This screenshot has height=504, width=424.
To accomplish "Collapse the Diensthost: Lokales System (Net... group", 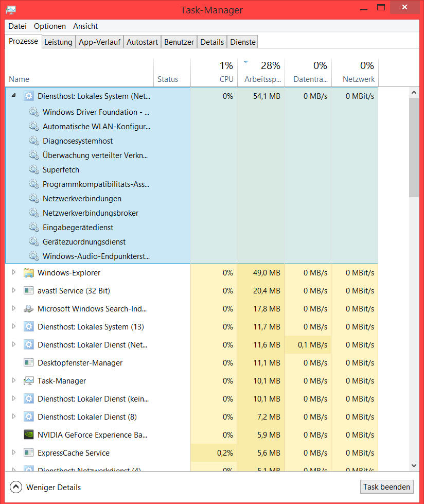I will [x=13, y=95].
